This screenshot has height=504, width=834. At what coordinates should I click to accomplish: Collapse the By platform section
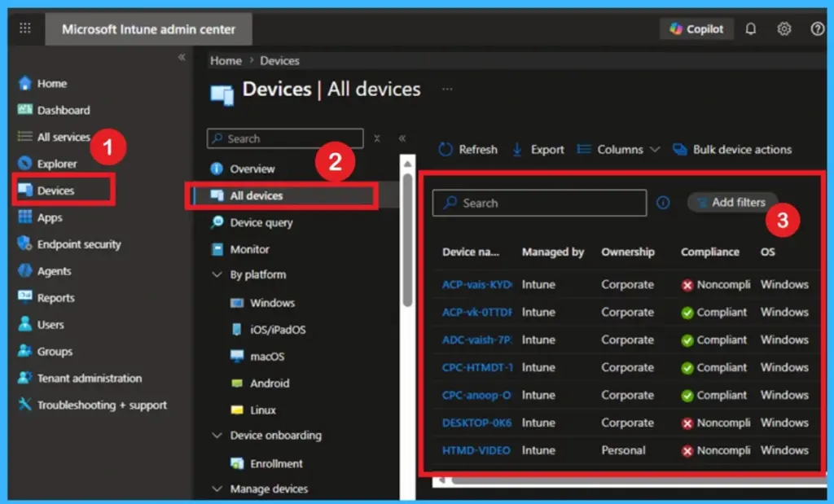click(x=217, y=275)
